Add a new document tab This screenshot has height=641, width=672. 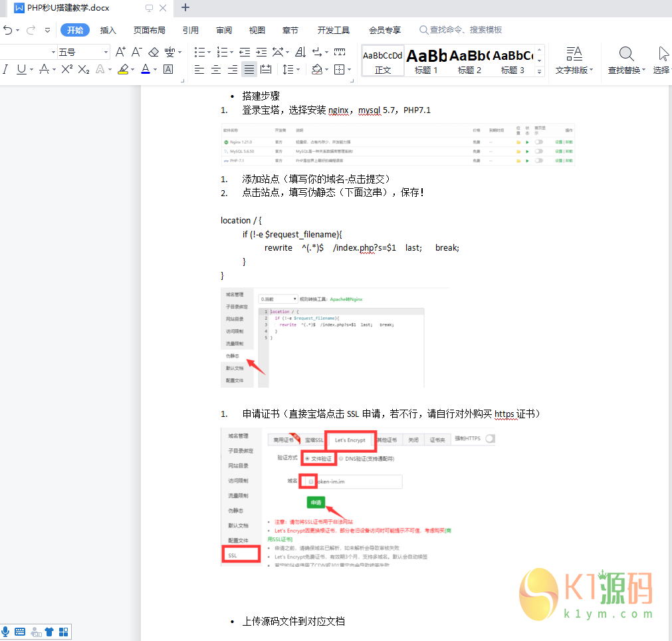pos(185,7)
